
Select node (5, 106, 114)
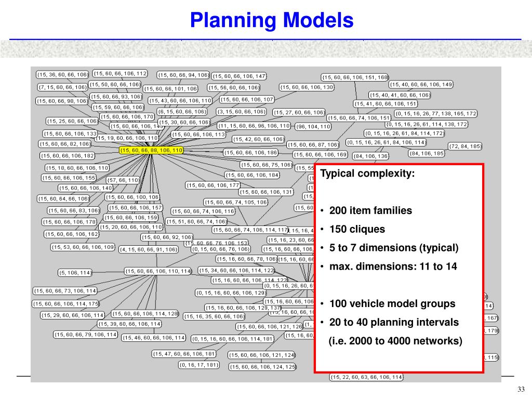coord(75,273)
